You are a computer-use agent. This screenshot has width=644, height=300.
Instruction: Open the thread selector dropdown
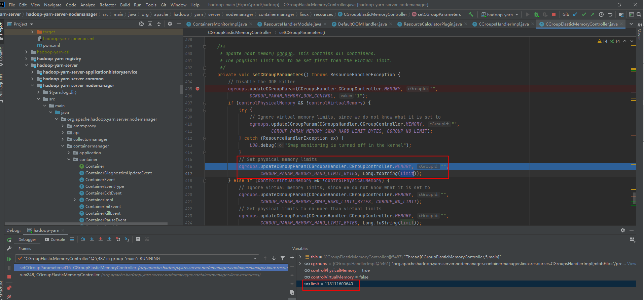(x=255, y=259)
